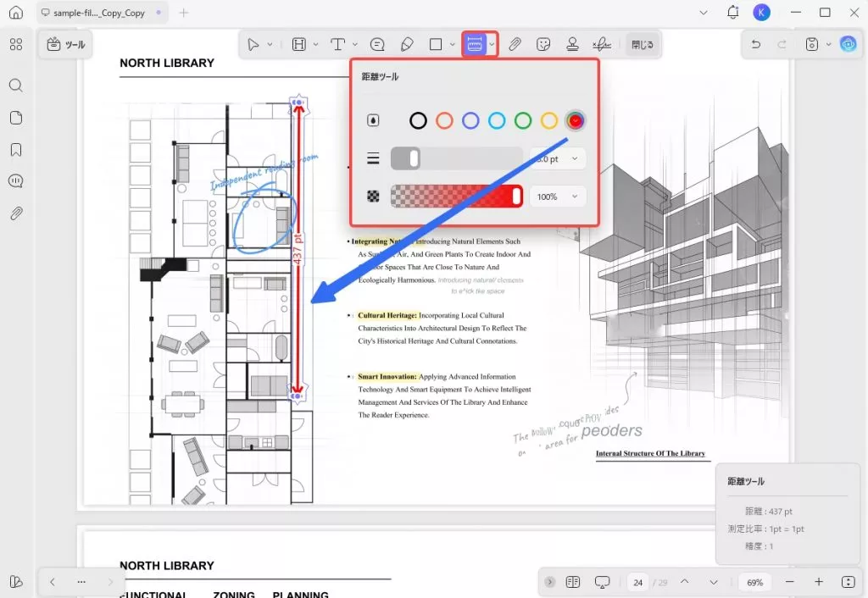Start the slideshow presentation icon
The image size is (868, 598).
click(602, 582)
